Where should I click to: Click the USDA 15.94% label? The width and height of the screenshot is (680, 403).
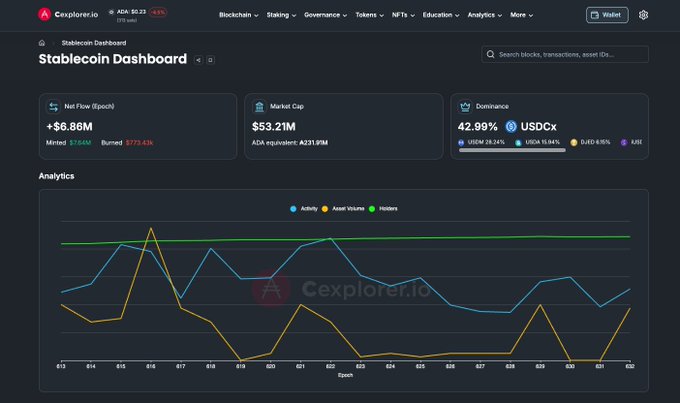click(543, 142)
